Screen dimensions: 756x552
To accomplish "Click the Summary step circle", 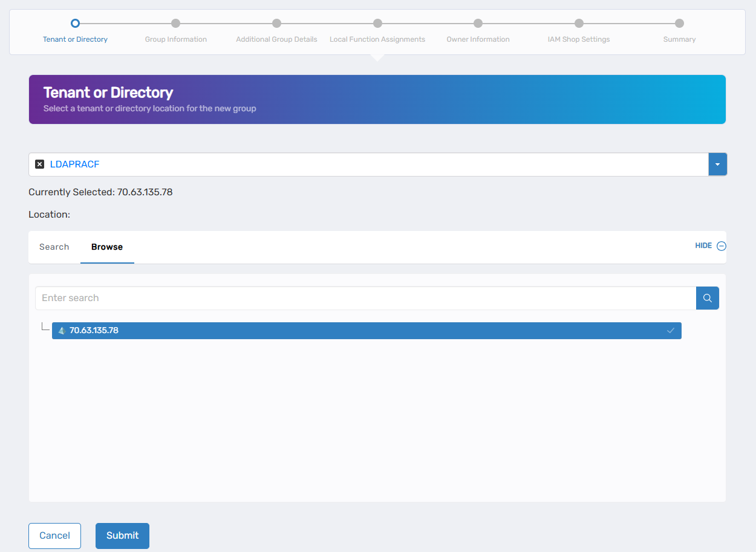I will point(679,23).
